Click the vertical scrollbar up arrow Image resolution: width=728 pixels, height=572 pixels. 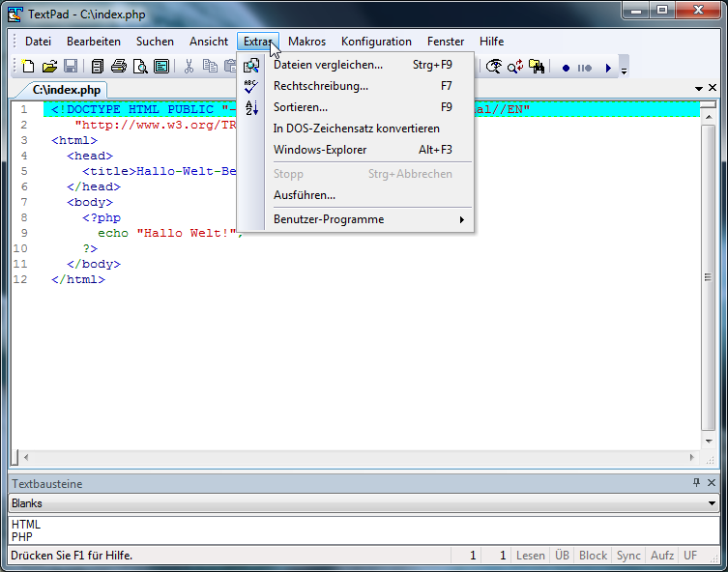709,117
